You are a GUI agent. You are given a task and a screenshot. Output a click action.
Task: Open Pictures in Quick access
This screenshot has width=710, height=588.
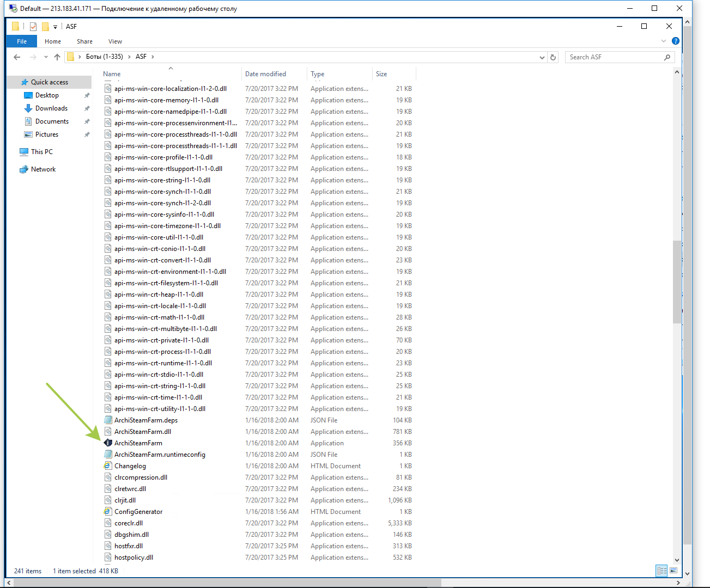coord(47,134)
